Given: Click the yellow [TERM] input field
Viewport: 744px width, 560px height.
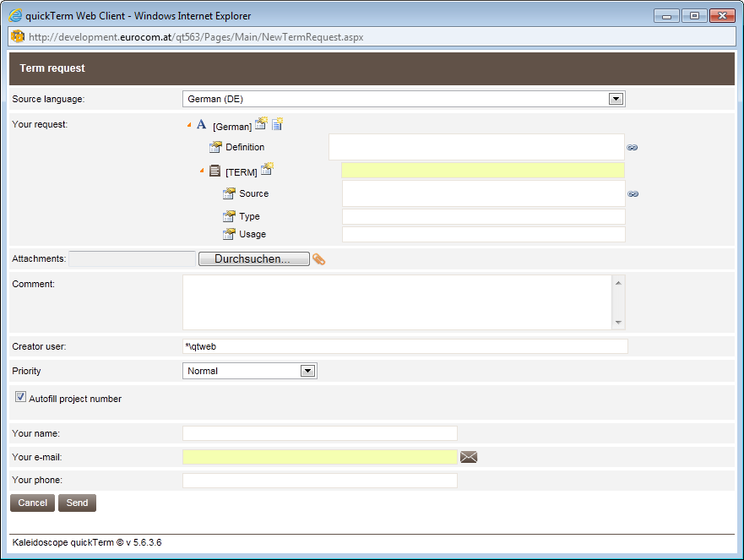Looking at the screenshot, I should (483, 171).
